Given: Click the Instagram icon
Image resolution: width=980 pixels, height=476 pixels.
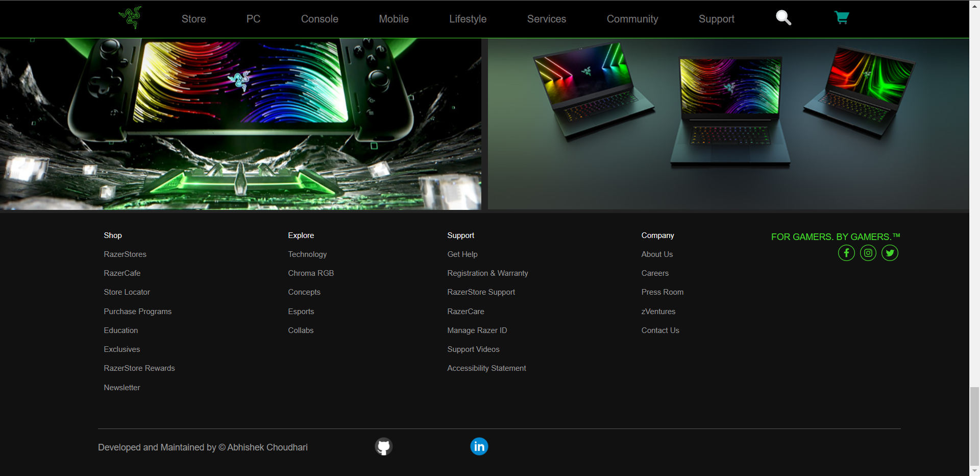Looking at the screenshot, I should pos(868,252).
